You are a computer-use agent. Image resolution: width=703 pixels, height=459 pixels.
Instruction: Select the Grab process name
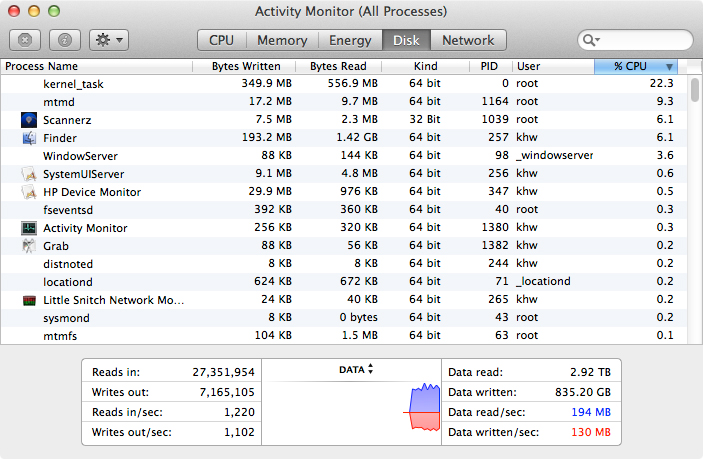click(x=56, y=246)
